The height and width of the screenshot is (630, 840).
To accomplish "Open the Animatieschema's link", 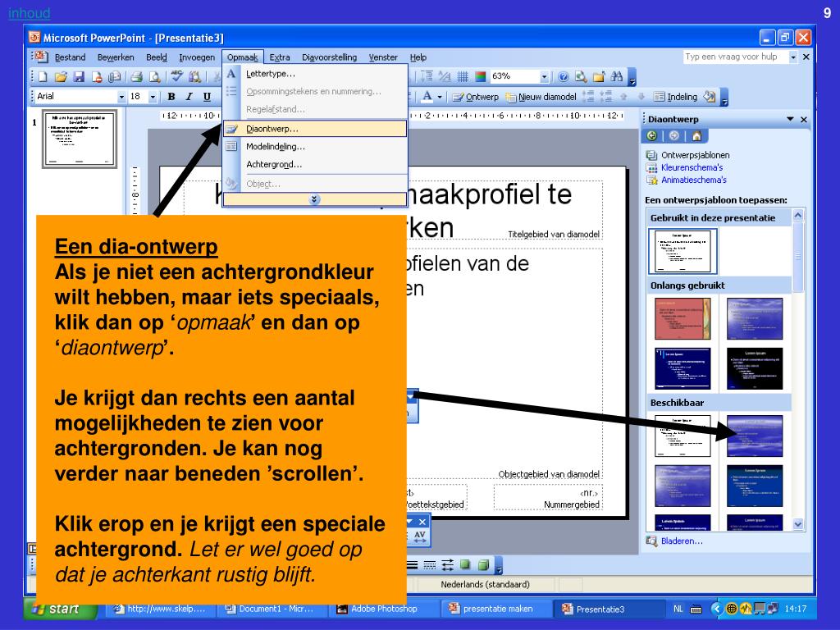I will (694, 180).
